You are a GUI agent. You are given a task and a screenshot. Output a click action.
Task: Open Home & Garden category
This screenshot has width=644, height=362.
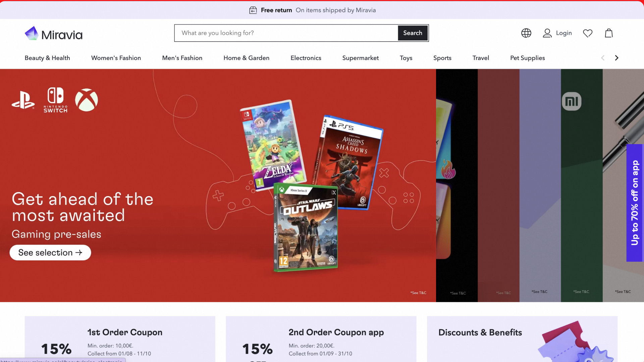pos(247,58)
